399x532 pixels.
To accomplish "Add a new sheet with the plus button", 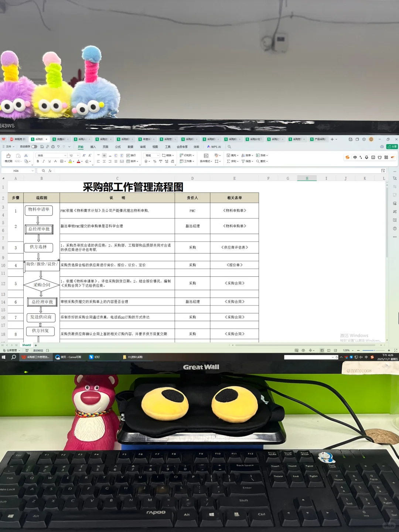I will click(x=35, y=345).
